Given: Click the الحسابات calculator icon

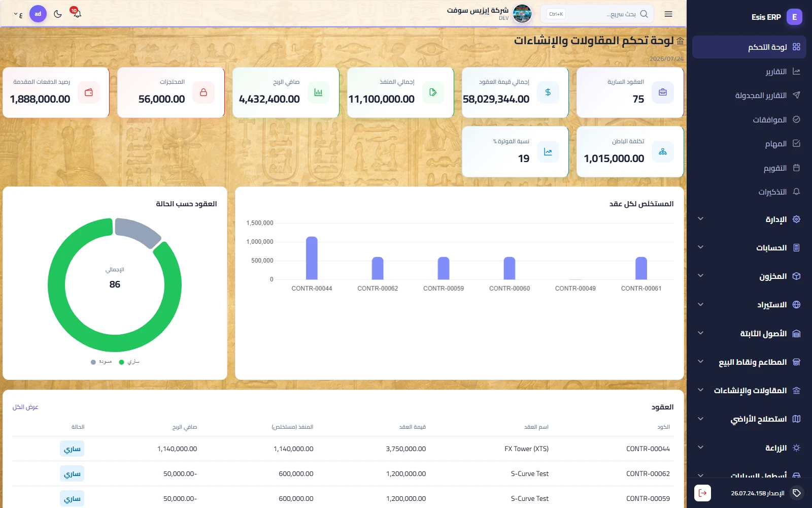Looking at the screenshot, I should pos(796,247).
